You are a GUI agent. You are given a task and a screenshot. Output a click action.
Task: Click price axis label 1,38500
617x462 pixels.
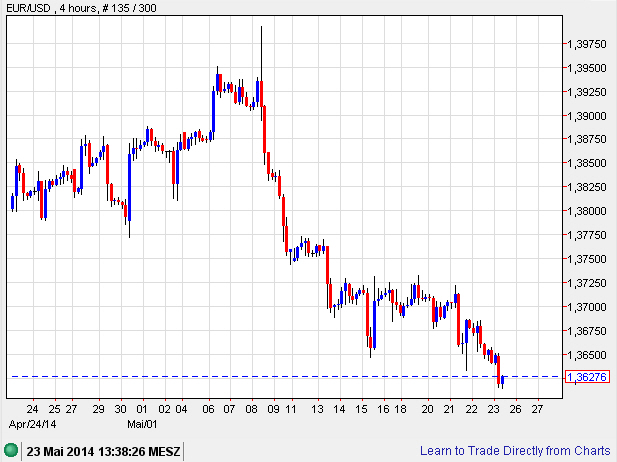pyautogui.click(x=587, y=163)
